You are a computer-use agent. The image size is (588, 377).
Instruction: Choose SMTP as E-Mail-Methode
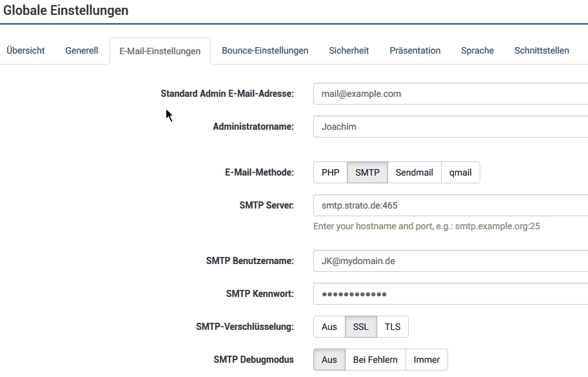367,172
